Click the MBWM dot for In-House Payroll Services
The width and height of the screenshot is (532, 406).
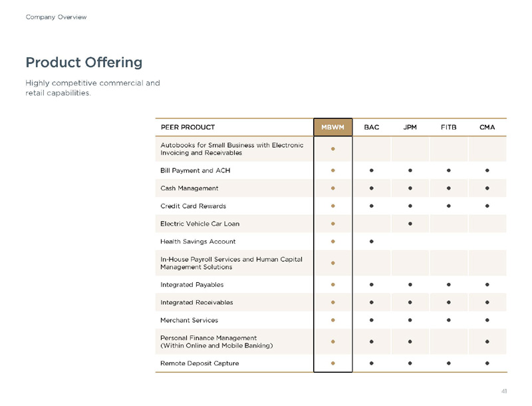(x=332, y=263)
